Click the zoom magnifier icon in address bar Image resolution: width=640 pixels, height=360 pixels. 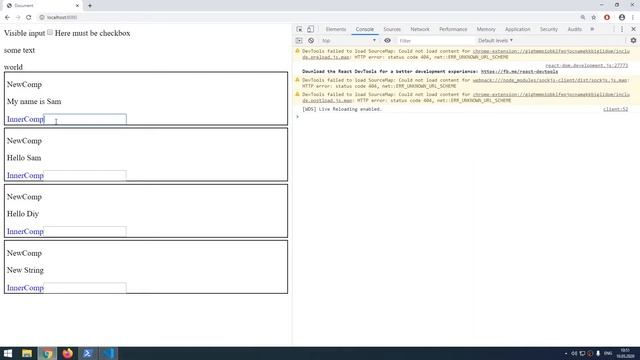(583, 18)
